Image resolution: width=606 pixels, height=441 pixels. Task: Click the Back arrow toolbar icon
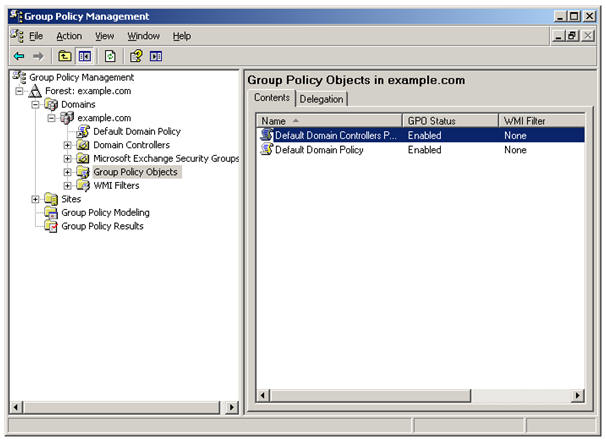coord(19,56)
